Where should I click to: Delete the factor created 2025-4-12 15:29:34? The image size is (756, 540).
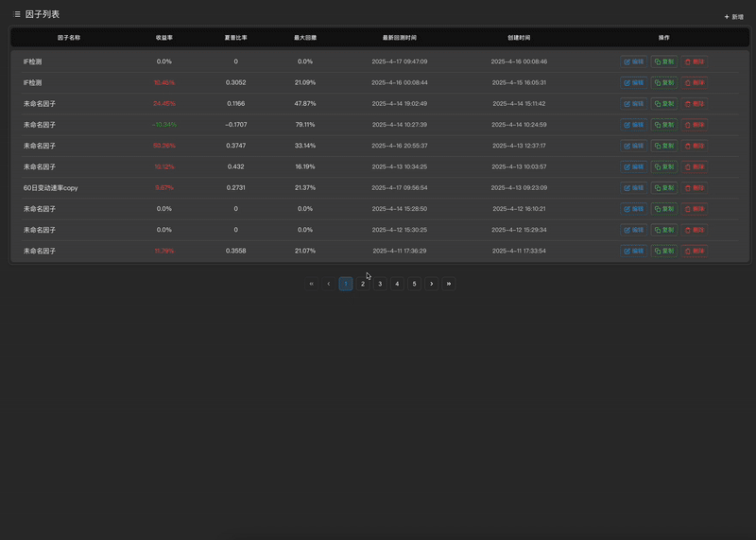(x=695, y=230)
